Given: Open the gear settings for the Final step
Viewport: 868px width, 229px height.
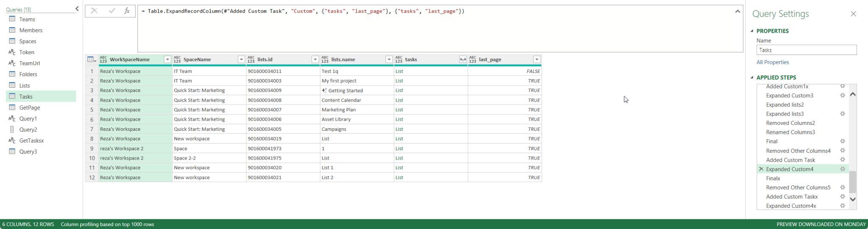Looking at the screenshot, I should pyautogui.click(x=843, y=141).
